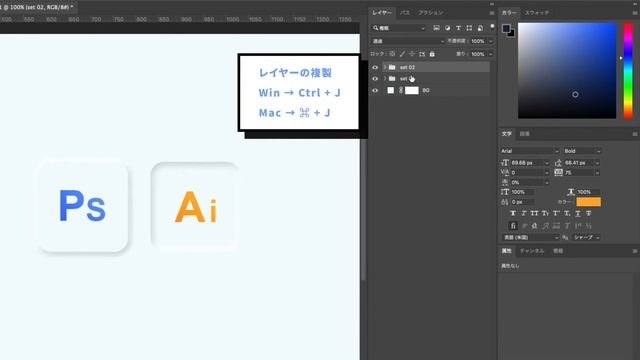The width and height of the screenshot is (640, 360).
Task: Hide the BG layer
Action: point(375,91)
